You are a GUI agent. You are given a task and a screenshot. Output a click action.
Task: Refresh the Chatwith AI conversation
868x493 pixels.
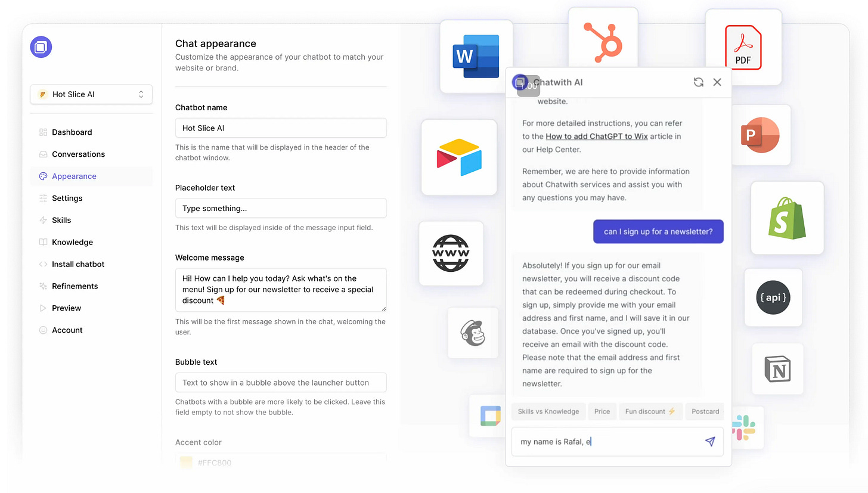click(x=699, y=82)
